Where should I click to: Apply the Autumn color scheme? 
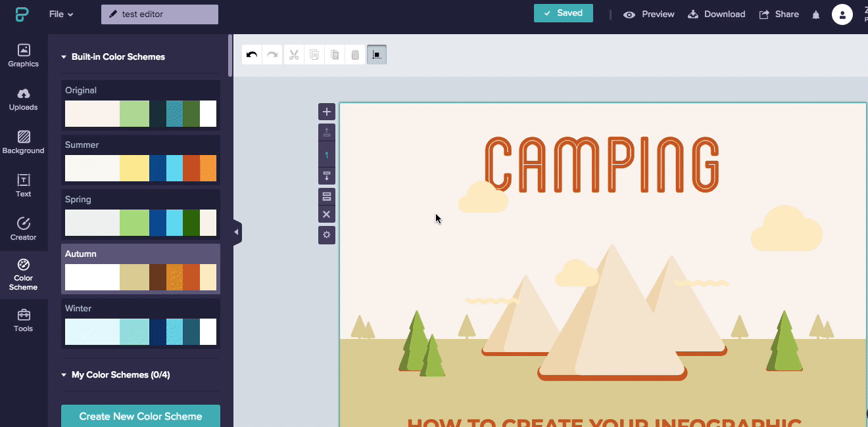141,269
